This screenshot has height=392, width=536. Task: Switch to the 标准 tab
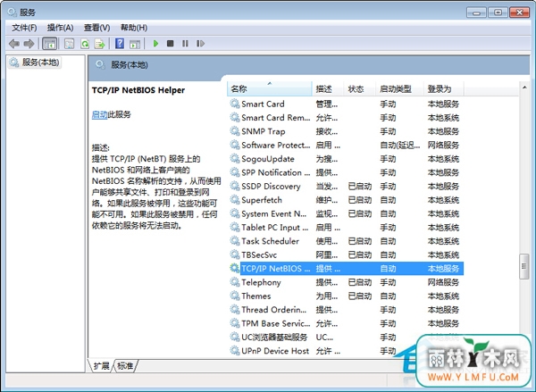[x=125, y=366]
